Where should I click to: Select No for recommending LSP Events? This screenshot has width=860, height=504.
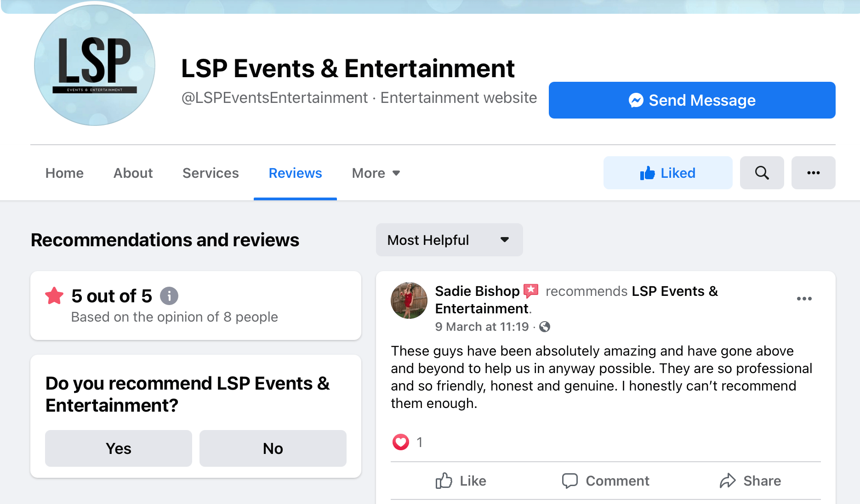click(273, 448)
